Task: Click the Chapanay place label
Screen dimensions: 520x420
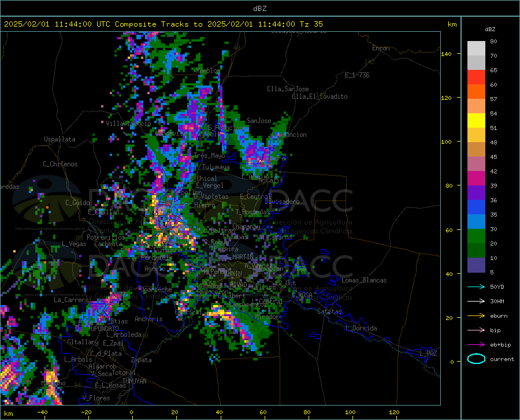Action: click(246, 226)
